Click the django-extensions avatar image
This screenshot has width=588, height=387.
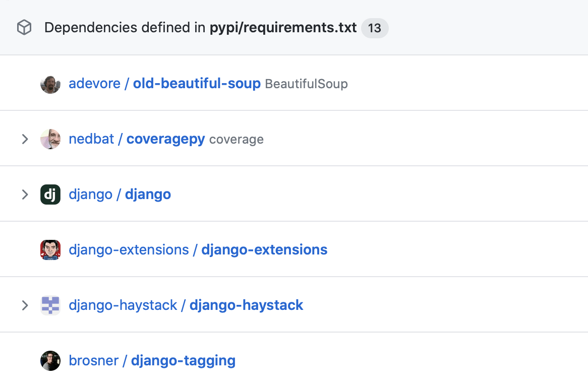click(x=50, y=250)
